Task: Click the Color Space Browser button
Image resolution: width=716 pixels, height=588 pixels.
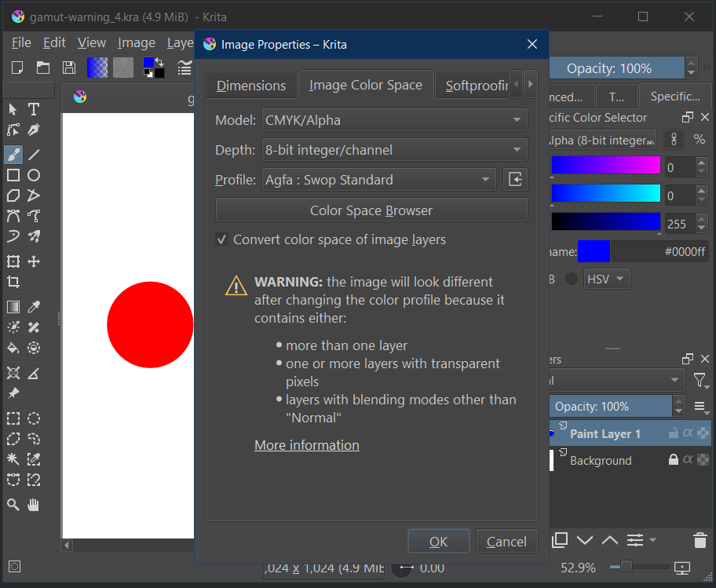Action: [371, 210]
